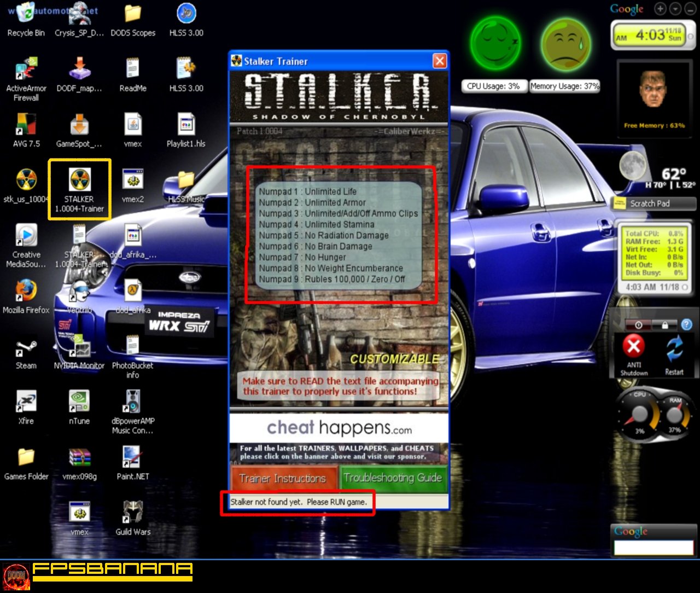
Task: Click the moon weather gadget showing 62°
Action: pyautogui.click(x=656, y=171)
